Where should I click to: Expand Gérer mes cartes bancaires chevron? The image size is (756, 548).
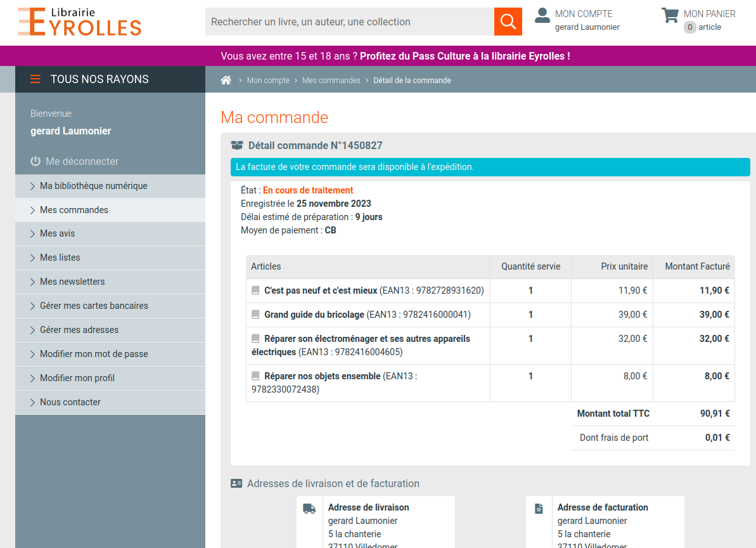[x=33, y=306]
